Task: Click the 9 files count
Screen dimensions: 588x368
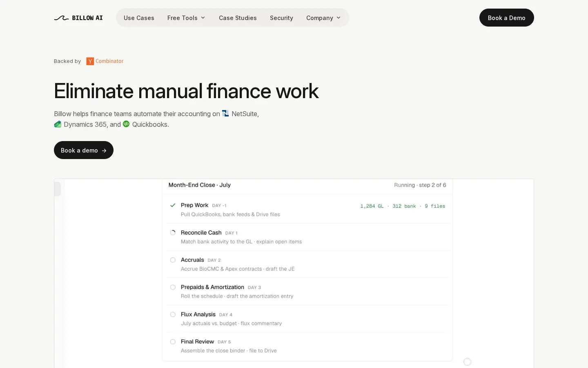Action: (435, 206)
